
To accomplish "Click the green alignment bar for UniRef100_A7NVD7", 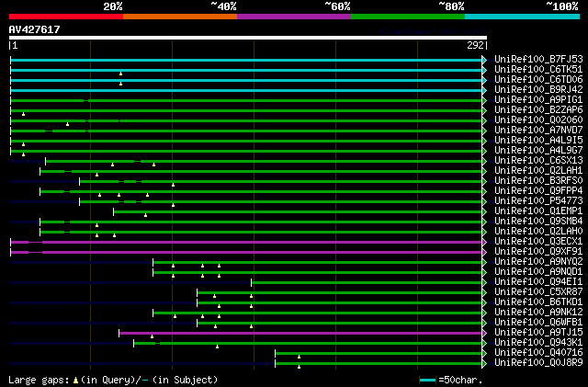I will 246,131.
